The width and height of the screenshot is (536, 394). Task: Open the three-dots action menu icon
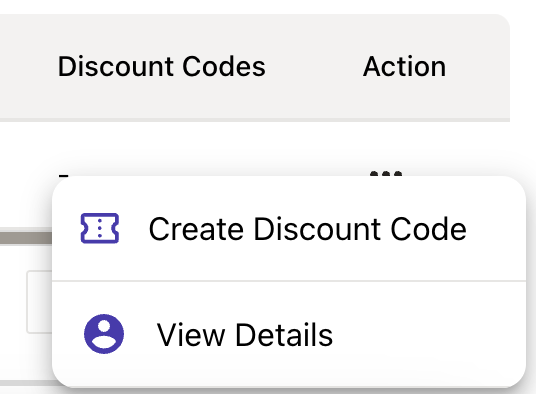pos(386,174)
